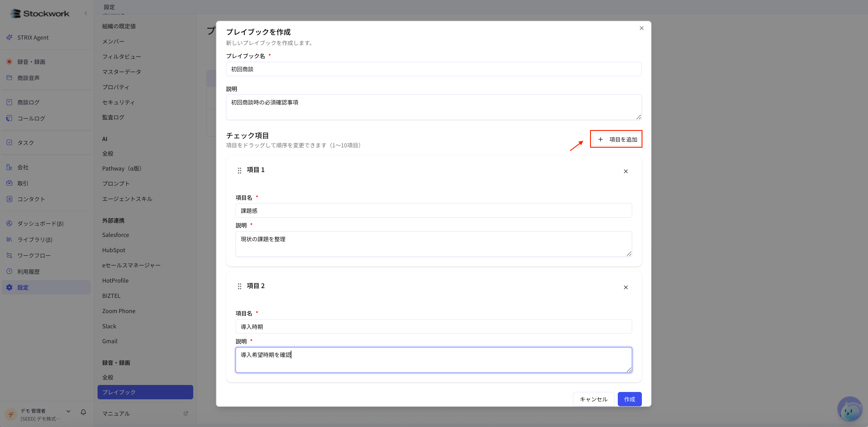Open エージェントスキル settings
Image resolution: width=868 pixels, height=427 pixels.
[x=127, y=199]
